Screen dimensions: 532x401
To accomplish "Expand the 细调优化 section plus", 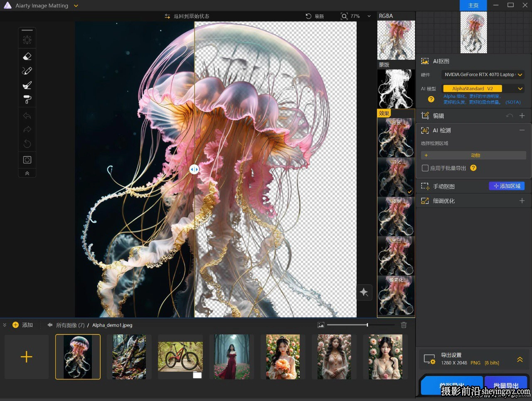I will coord(522,201).
